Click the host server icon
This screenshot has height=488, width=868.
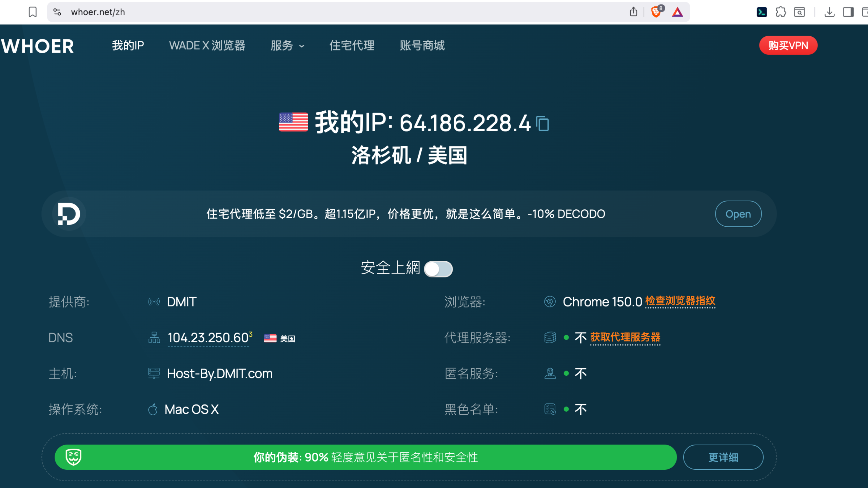tap(154, 373)
